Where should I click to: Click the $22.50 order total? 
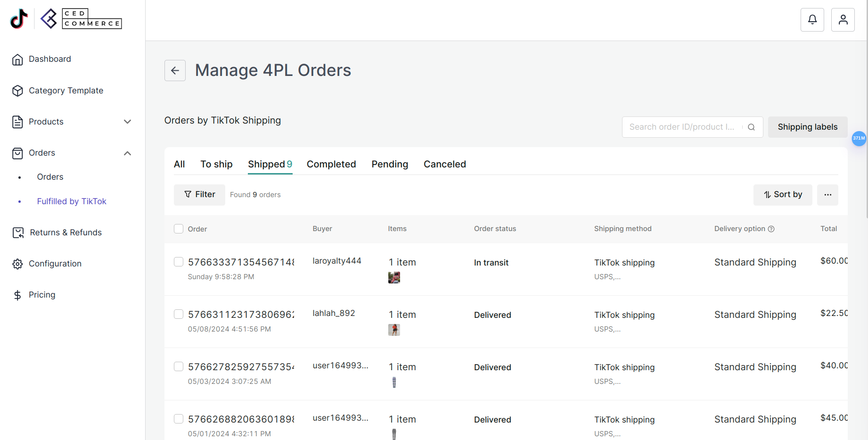(834, 313)
